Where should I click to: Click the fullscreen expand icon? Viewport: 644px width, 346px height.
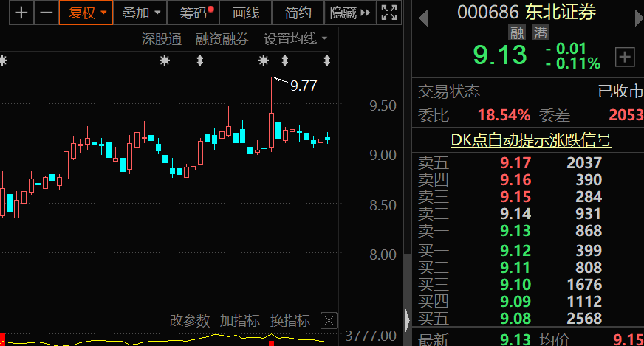tap(388, 13)
